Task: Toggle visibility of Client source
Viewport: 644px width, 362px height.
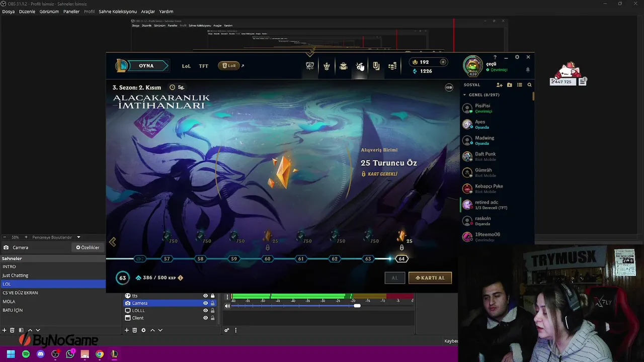Action: click(x=205, y=318)
